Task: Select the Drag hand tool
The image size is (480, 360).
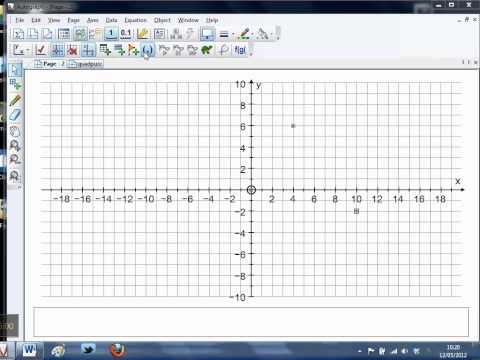Action: point(15,131)
